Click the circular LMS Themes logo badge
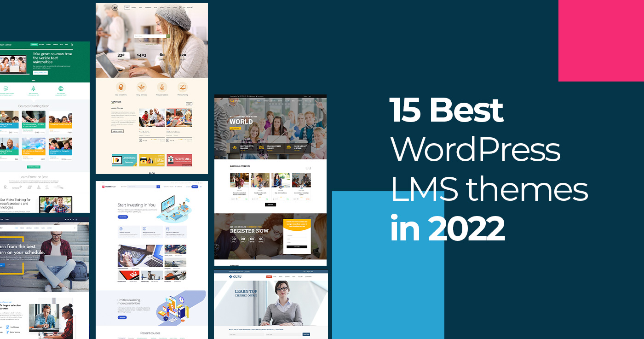644x339 pixels. click(x=115, y=7)
